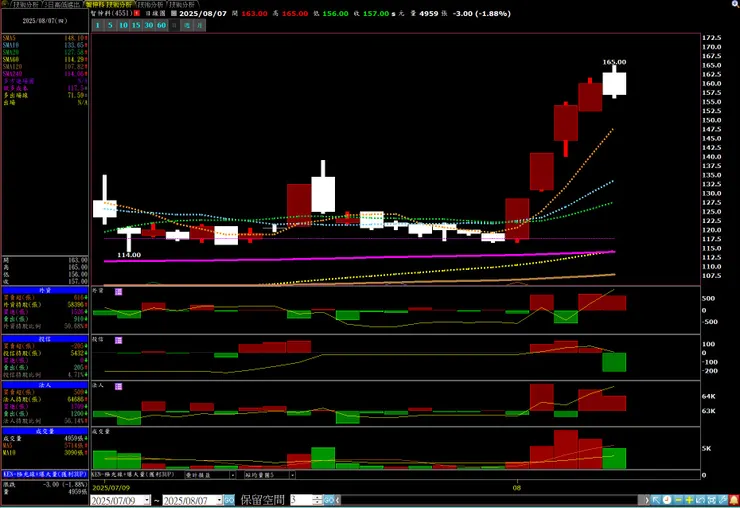Viewport: 740px width, 508px height.
Task: Open the 3日高低盤出 tab
Action: (x=63, y=4)
